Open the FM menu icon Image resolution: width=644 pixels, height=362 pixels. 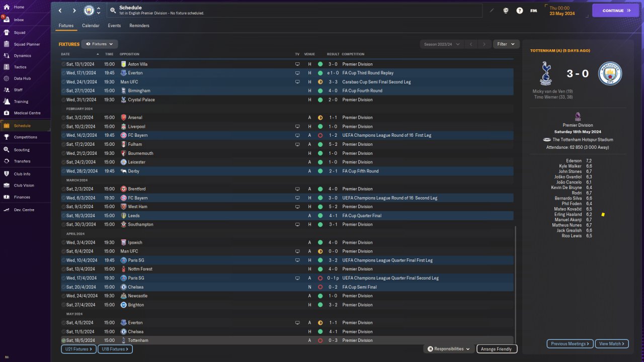click(x=533, y=11)
